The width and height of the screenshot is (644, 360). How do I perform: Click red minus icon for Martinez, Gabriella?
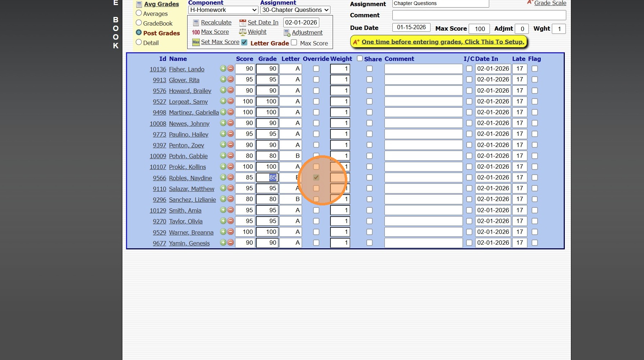coord(230,112)
